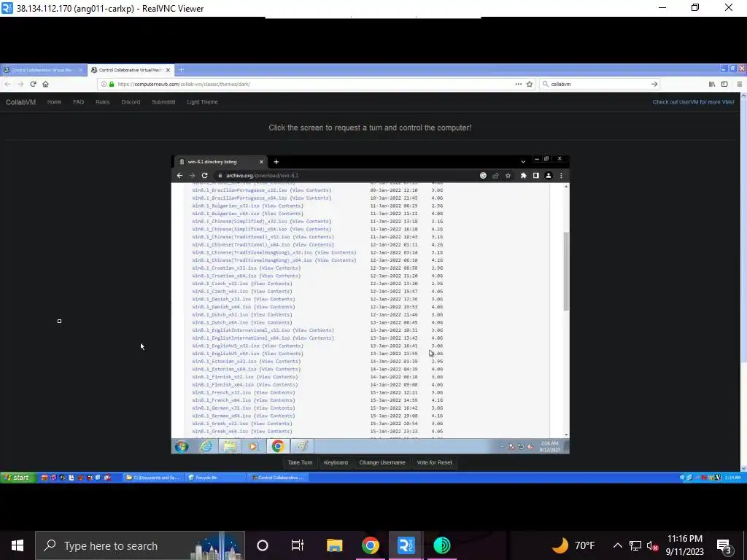This screenshot has width=747, height=560.
Task: Go to the Firefox home page icon
Action: [46, 84]
